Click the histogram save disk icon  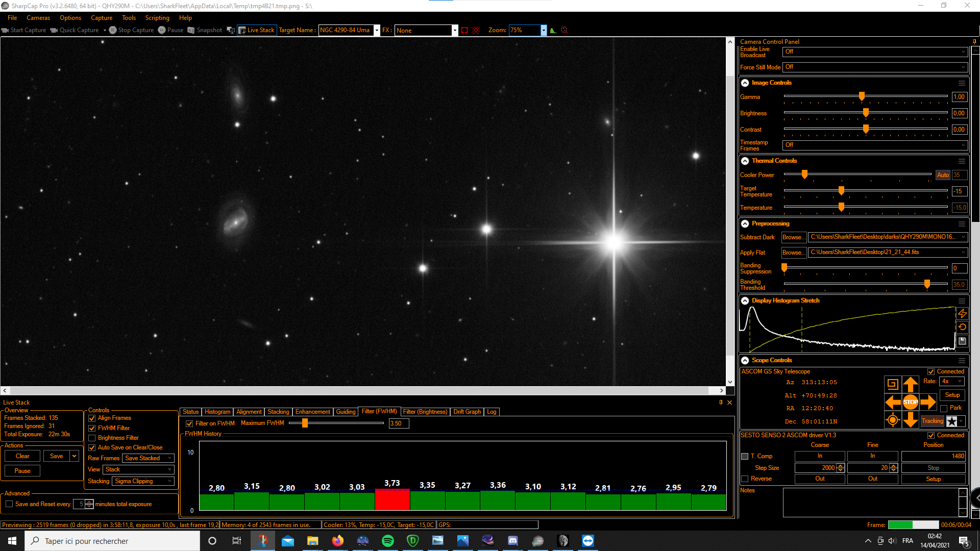[962, 341]
